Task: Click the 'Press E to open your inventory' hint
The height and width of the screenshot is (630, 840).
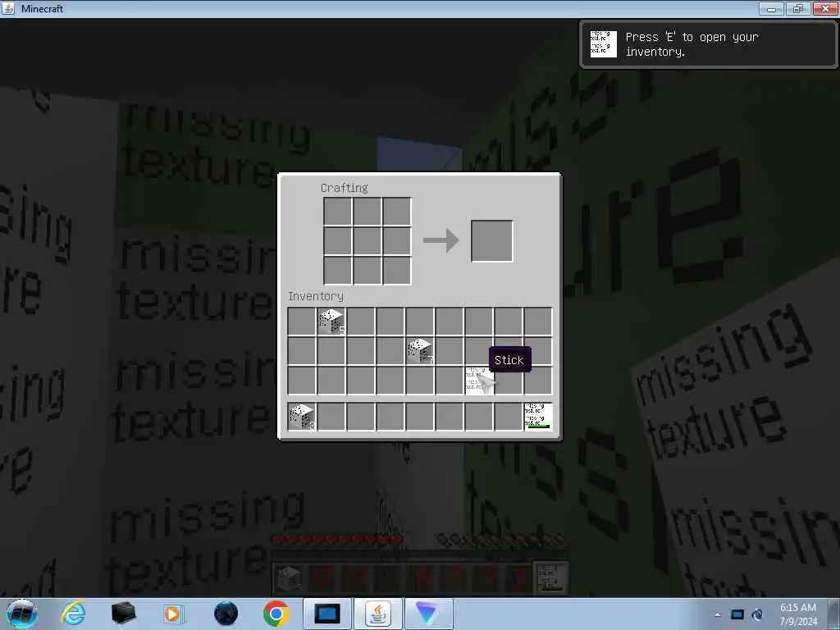Action: coord(692,44)
